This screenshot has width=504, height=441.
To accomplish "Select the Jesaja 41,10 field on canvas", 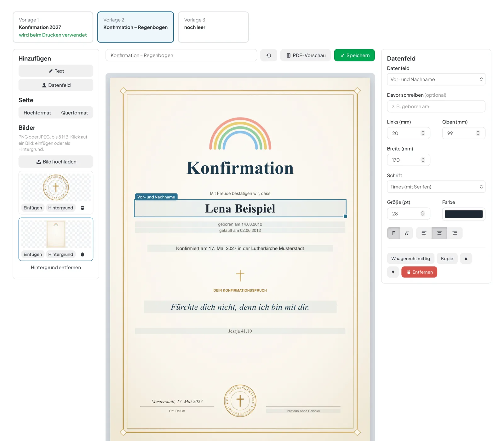I will 240,331.
